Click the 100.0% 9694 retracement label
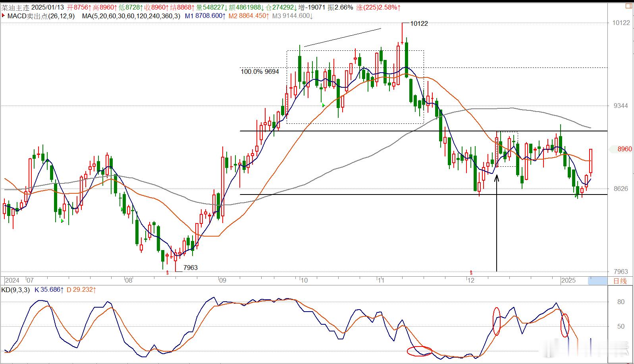Screen dimensions: 634x364 pos(260,72)
